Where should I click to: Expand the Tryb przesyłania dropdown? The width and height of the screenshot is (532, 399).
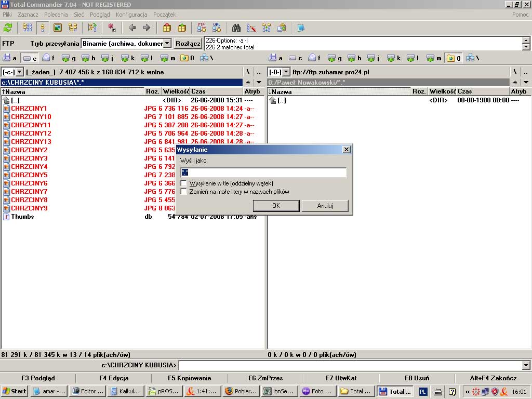point(167,44)
